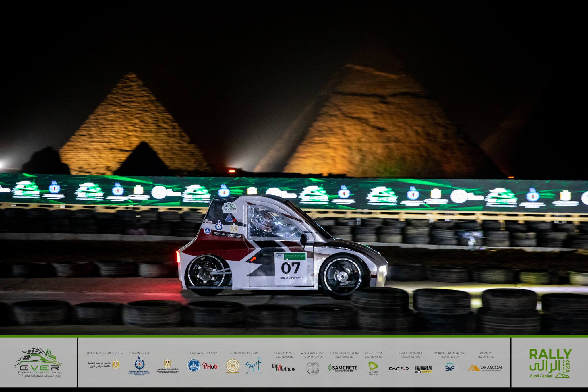Click the "UNDER AUSPICES OF" label

(104, 353)
